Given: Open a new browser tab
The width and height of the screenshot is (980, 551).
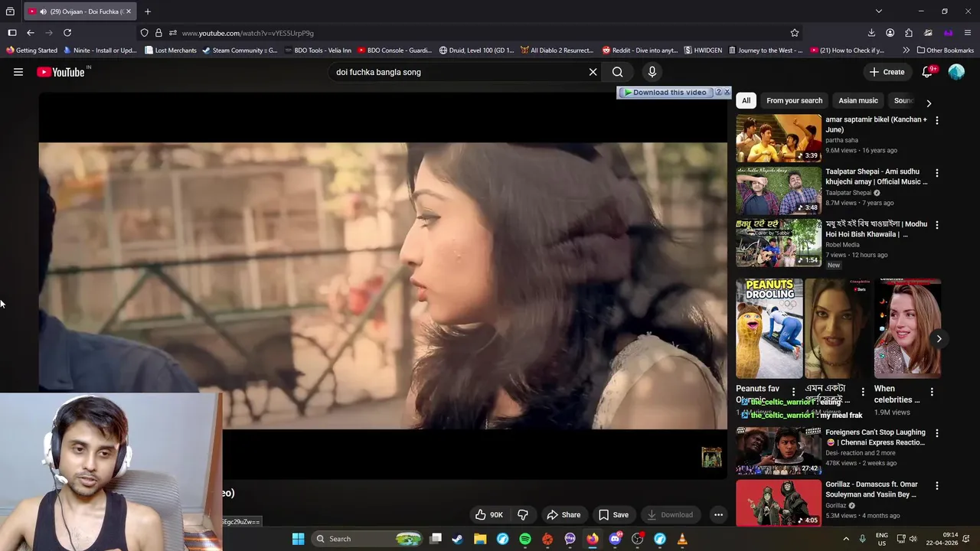Looking at the screenshot, I should [x=148, y=11].
